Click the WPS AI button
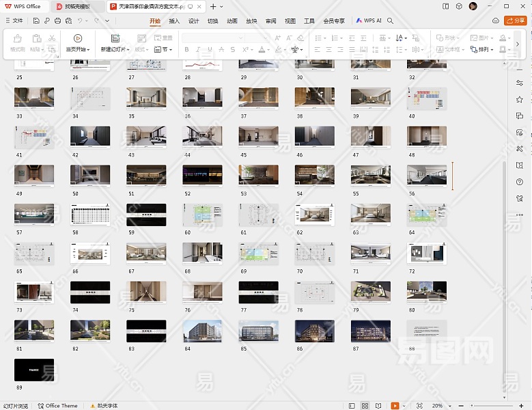532x410 pixels. (369, 21)
